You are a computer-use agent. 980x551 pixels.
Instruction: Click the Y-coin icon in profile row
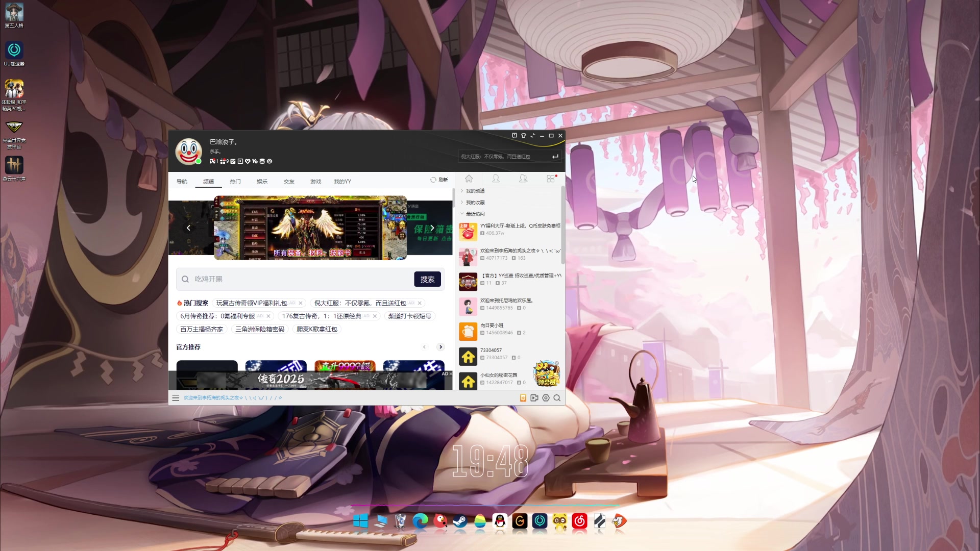click(x=255, y=161)
